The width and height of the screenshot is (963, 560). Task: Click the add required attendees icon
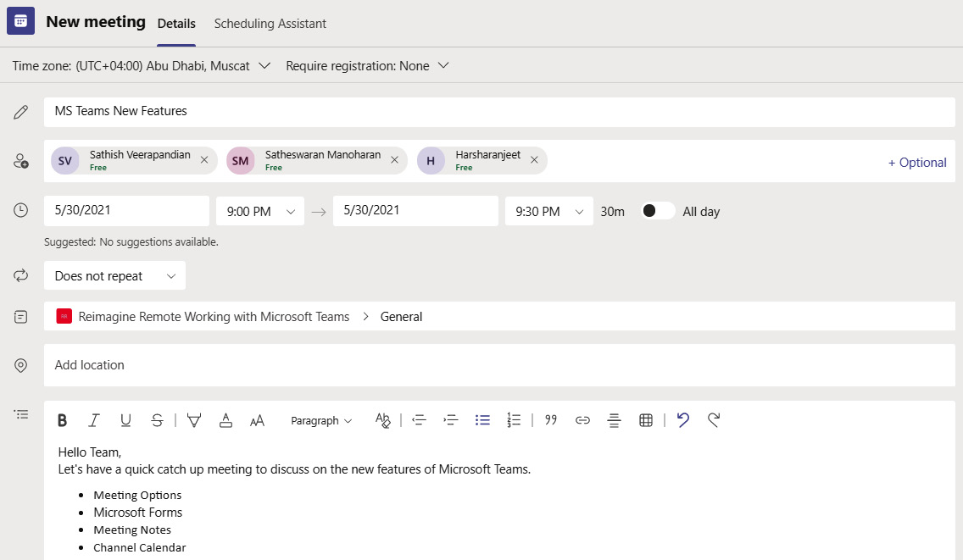(21, 162)
